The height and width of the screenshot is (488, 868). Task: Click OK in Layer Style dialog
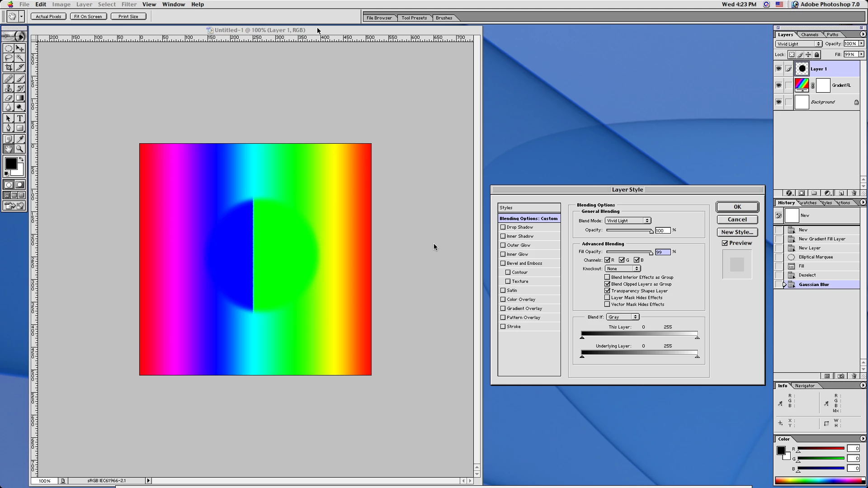pyautogui.click(x=737, y=207)
